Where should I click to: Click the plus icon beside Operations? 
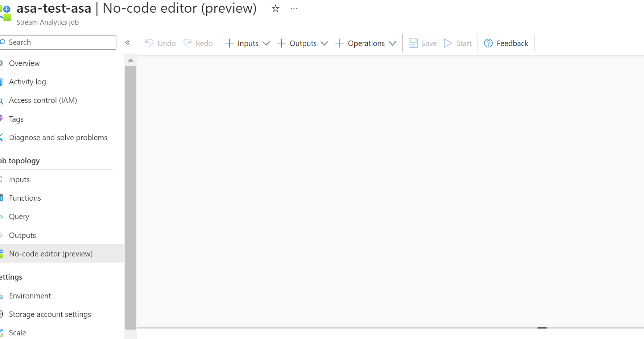pos(339,43)
